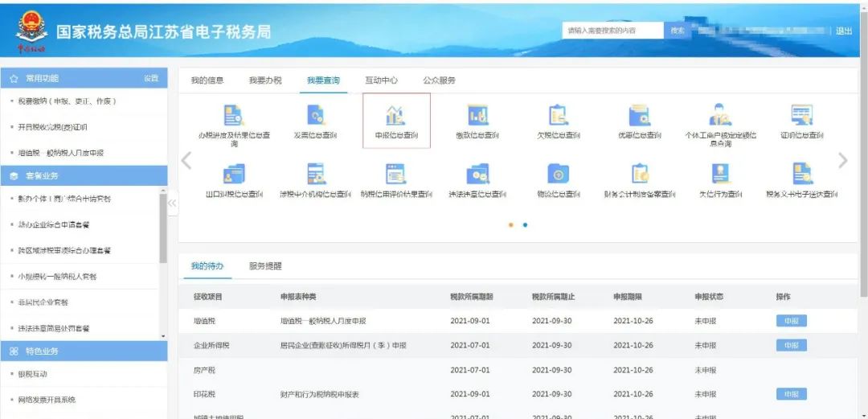Select 居民企业(查账征收)所得税月(季)申报 cell
868x419 pixels.
click(x=343, y=345)
